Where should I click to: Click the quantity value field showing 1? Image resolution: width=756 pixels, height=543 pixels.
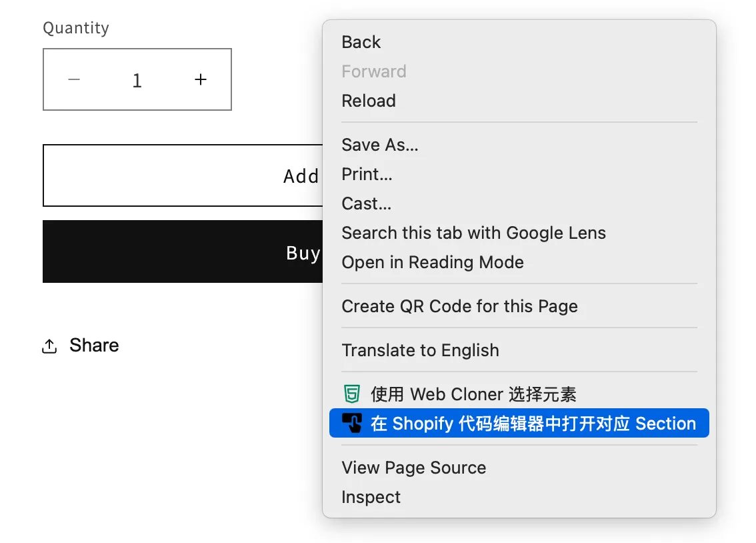pyautogui.click(x=137, y=79)
